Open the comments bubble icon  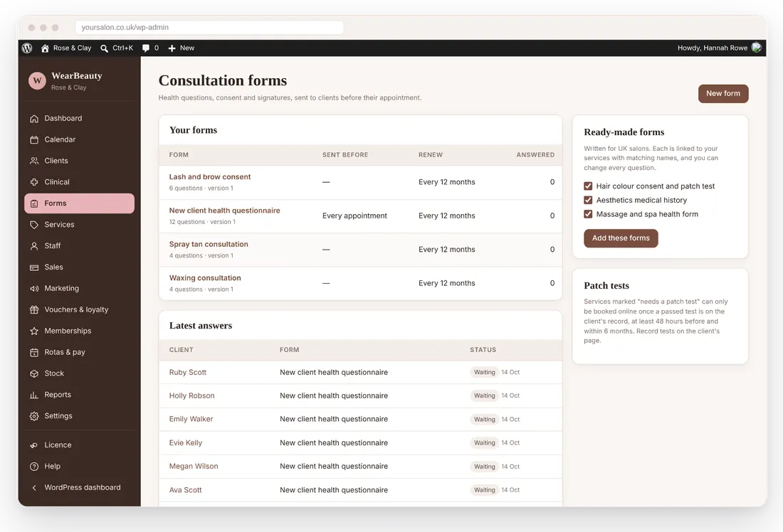coord(146,48)
